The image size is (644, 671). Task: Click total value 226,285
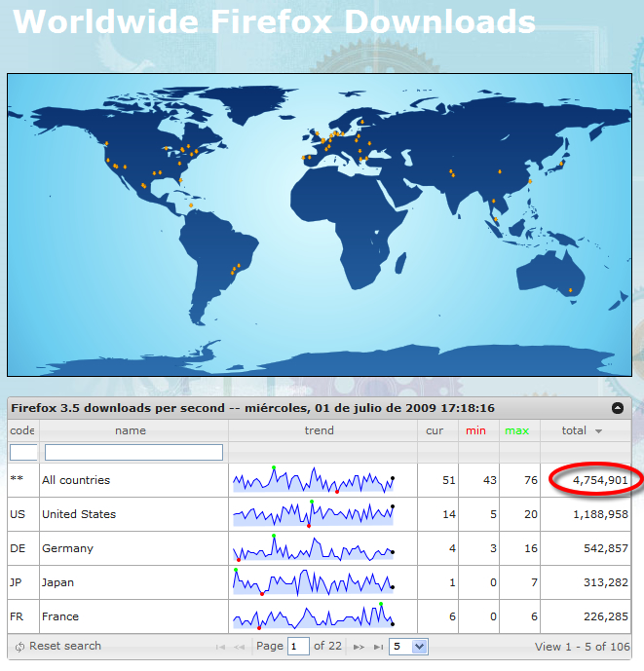606,616
